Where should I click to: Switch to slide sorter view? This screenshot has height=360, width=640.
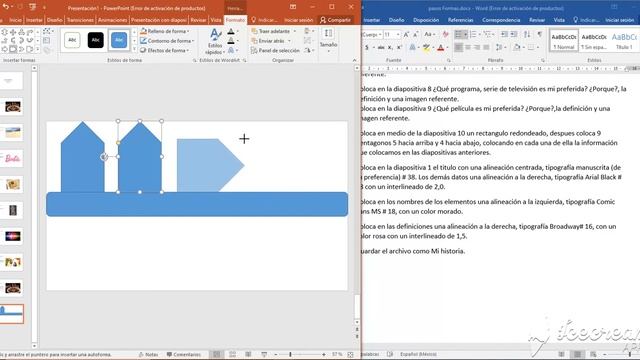point(232,354)
